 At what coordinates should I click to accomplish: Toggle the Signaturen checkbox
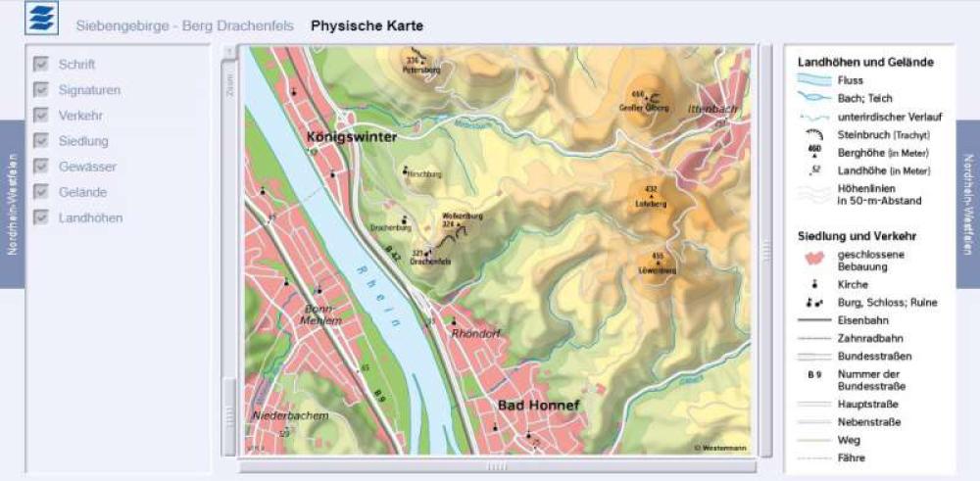tap(40, 89)
